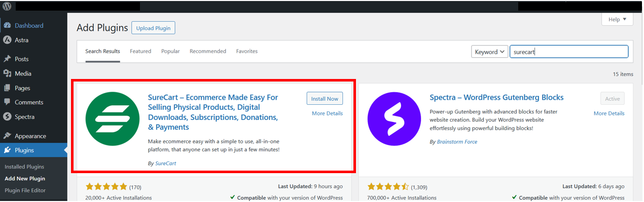Click the Posts pushpin icon
Image resolution: width=644 pixels, height=202 pixels.
(7, 59)
